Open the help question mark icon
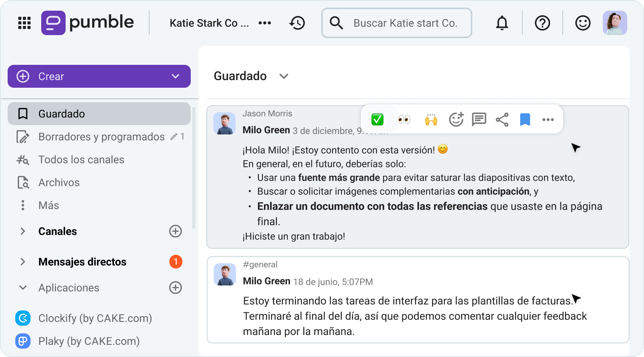 pyautogui.click(x=542, y=23)
